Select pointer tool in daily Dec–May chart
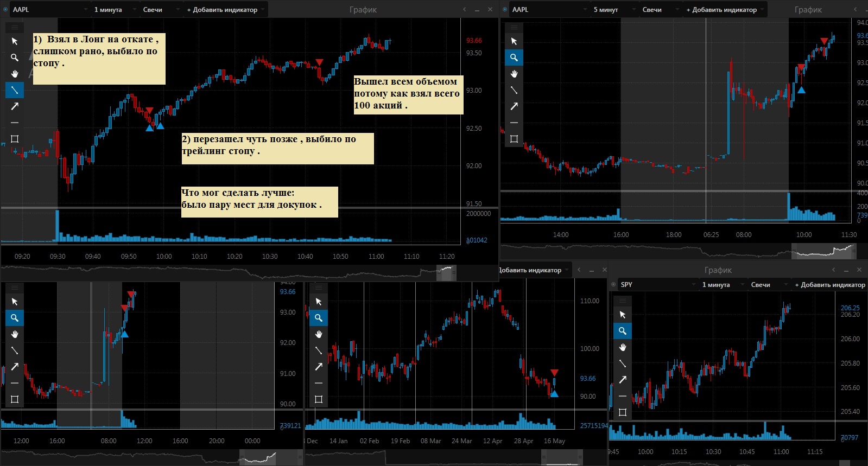 (319, 302)
